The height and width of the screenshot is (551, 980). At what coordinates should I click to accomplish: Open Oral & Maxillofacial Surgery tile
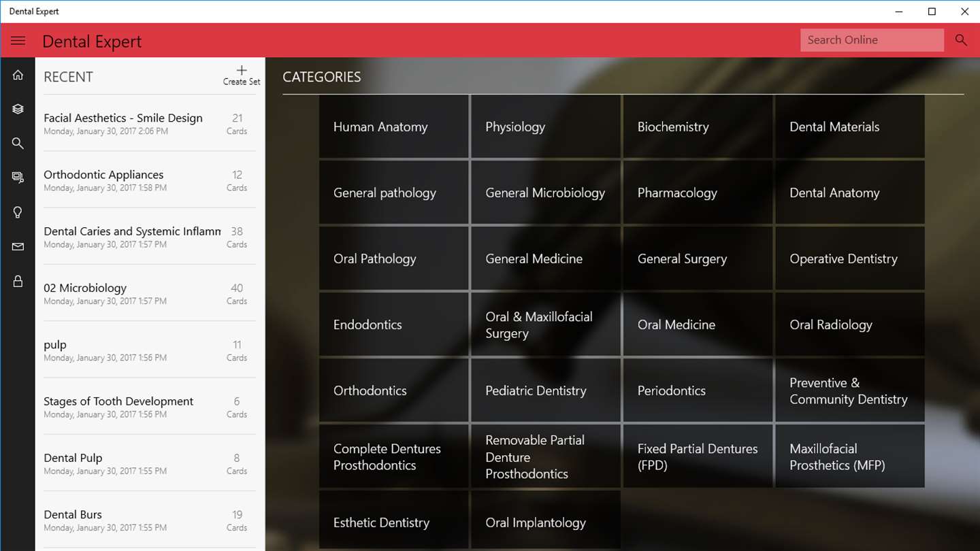pyautogui.click(x=546, y=324)
